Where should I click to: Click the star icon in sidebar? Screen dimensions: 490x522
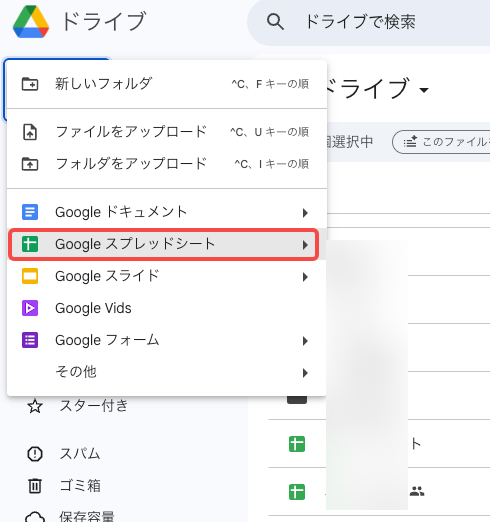coord(35,406)
